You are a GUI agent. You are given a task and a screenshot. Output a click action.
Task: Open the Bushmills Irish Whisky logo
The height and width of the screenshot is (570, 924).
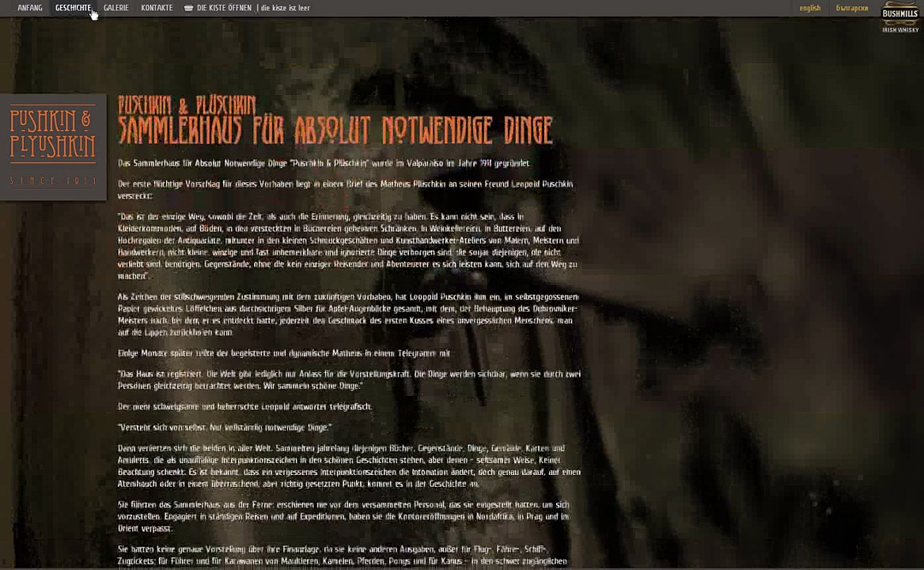pos(900,17)
